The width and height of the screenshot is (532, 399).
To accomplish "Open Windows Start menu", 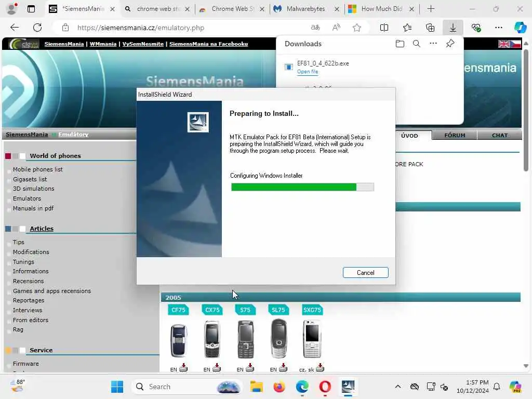I will 117,387.
